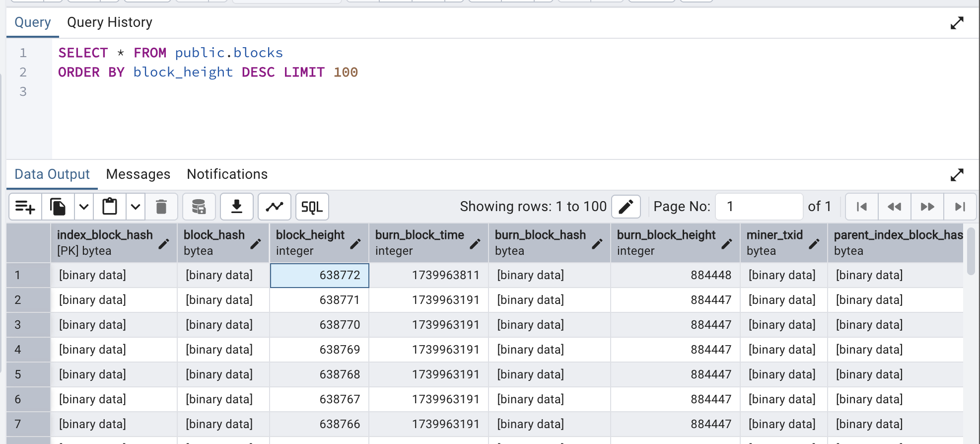Click the block_height column header
The width and height of the screenshot is (980, 444).
319,243
